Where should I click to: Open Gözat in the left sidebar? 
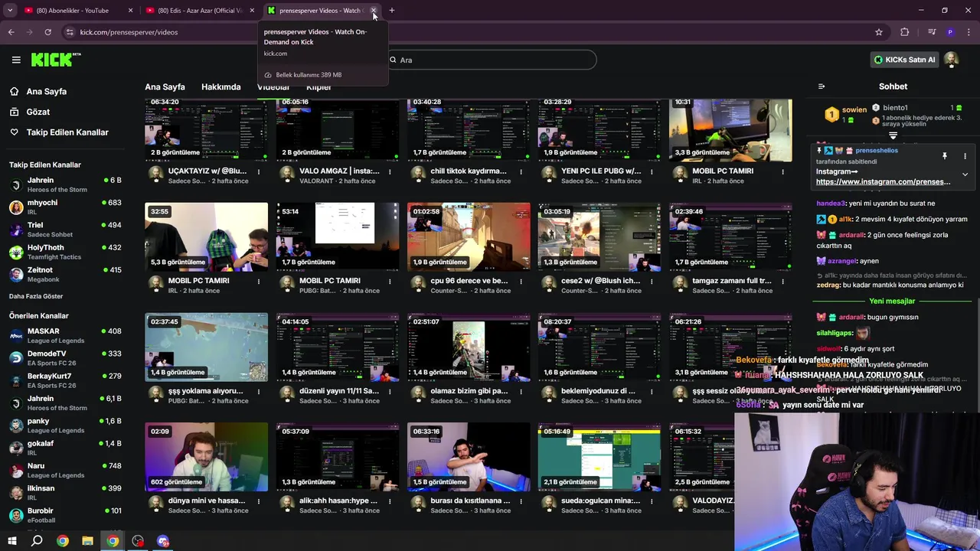coord(38,112)
